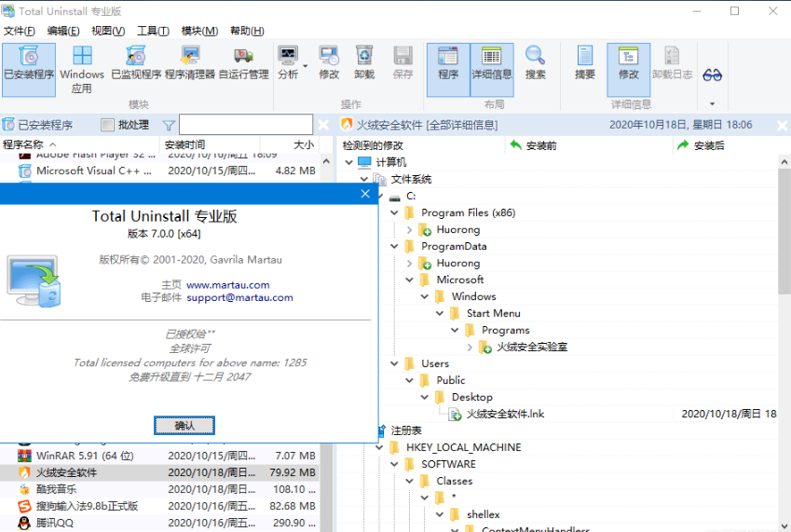Open the 卸载日志 view
This screenshot has height=532, width=791.
pos(673,63)
